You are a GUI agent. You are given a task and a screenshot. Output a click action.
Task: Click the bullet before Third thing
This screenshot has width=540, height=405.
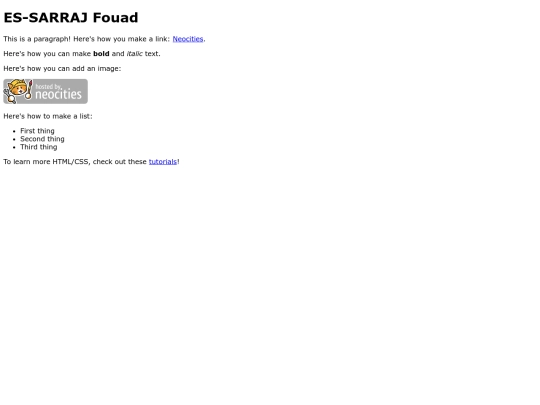click(x=14, y=147)
